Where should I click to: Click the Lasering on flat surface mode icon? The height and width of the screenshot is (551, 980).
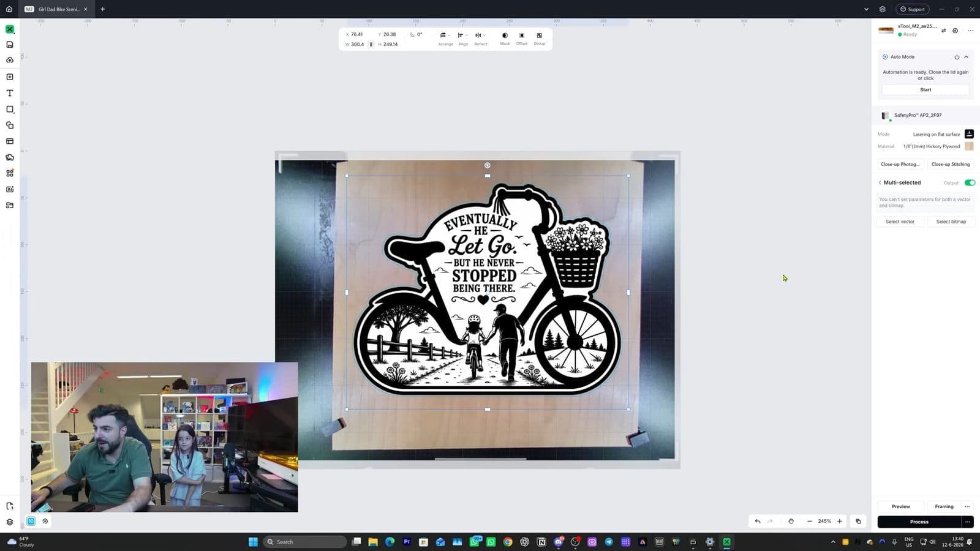(969, 134)
